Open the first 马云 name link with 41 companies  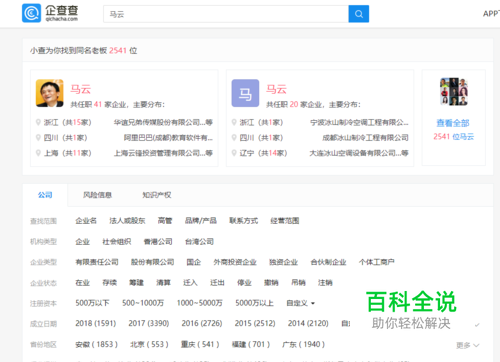click(x=80, y=89)
